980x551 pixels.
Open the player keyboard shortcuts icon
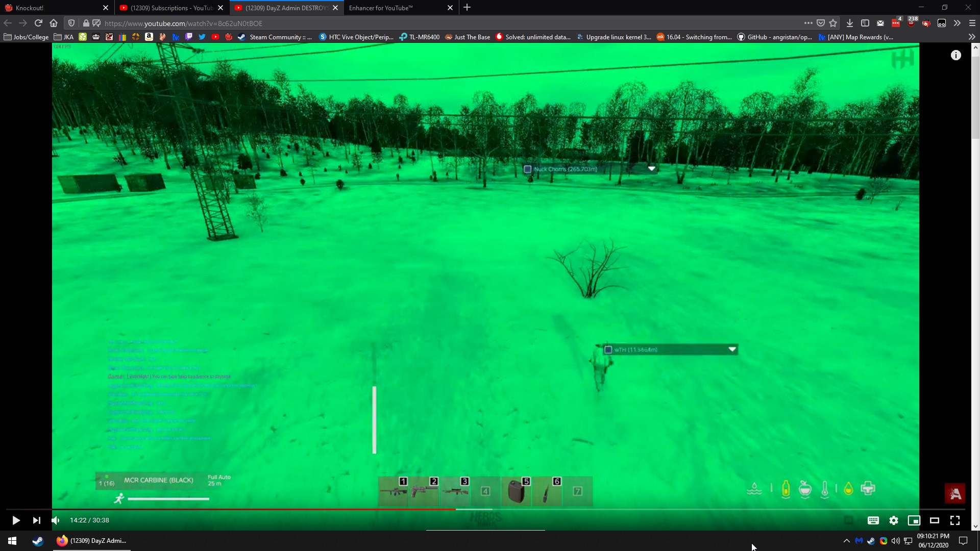pyautogui.click(x=873, y=520)
